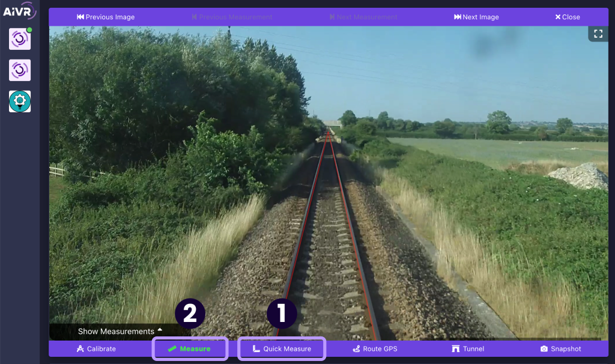This screenshot has height=364, width=615.
Task: Expand Show Measurements panel
Action: (x=120, y=332)
